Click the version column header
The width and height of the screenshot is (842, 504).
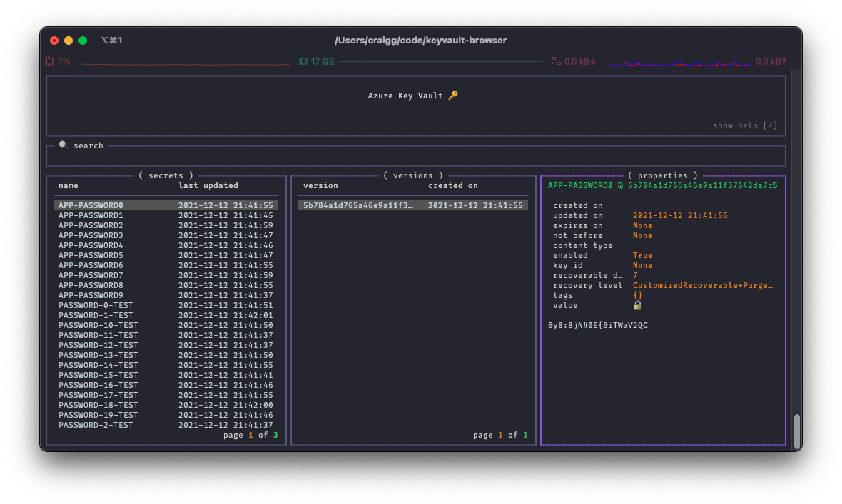tap(320, 185)
